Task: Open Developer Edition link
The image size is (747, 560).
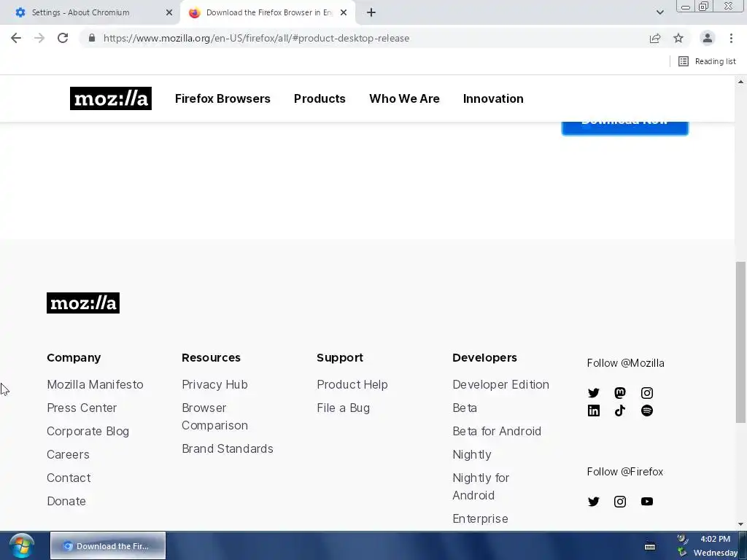Action: pos(500,384)
